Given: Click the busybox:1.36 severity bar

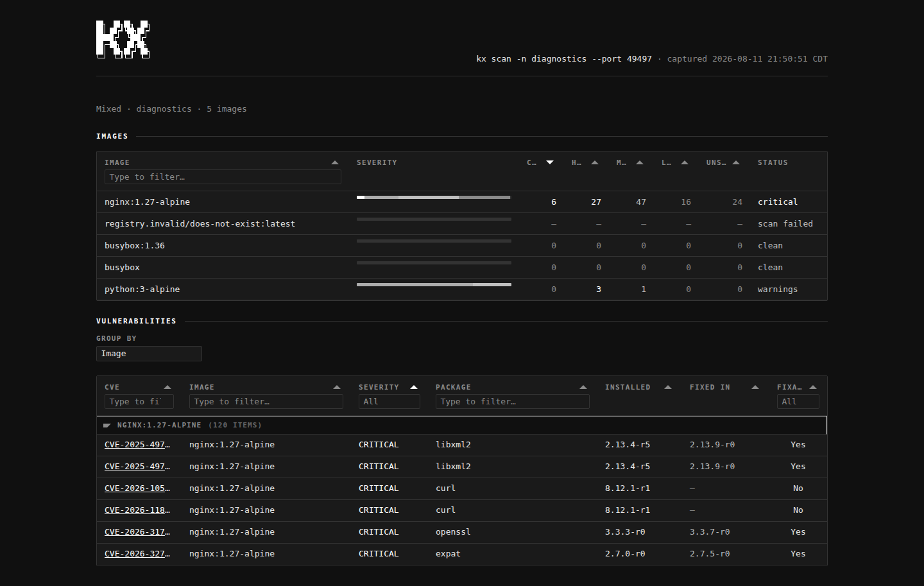Looking at the screenshot, I should pyautogui.click(x=434, y=241).
